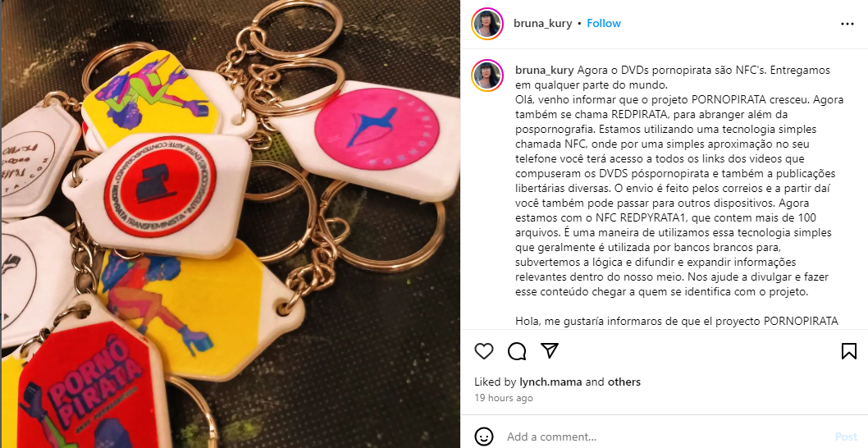868x448 pixels.
Task: Like the post with the heart icon
Action: click(484, 351)
